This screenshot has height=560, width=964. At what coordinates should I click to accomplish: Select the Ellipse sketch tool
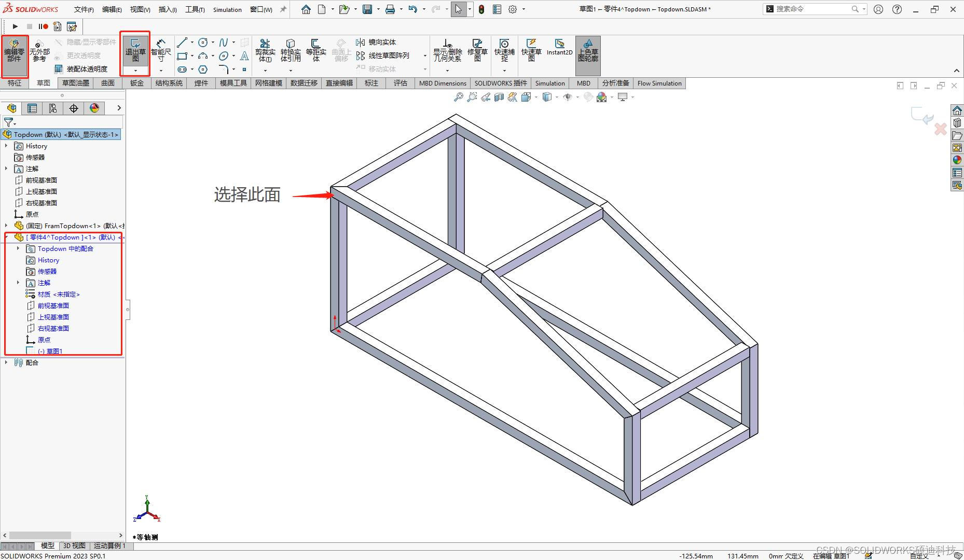click(224, 56)
